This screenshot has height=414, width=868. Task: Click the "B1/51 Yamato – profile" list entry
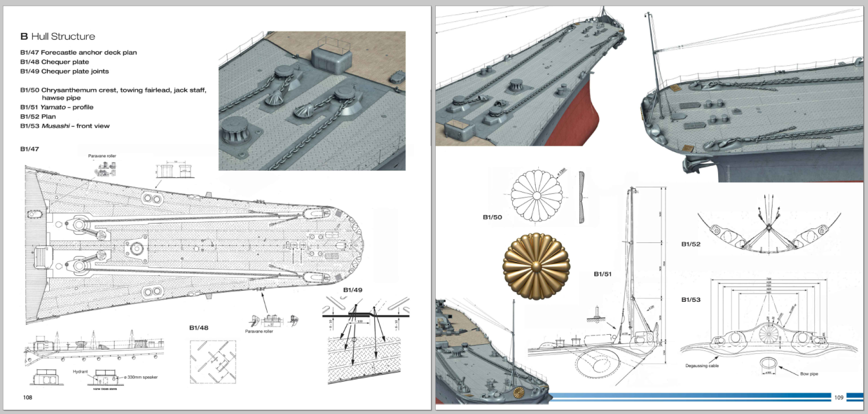coord(56,107)
